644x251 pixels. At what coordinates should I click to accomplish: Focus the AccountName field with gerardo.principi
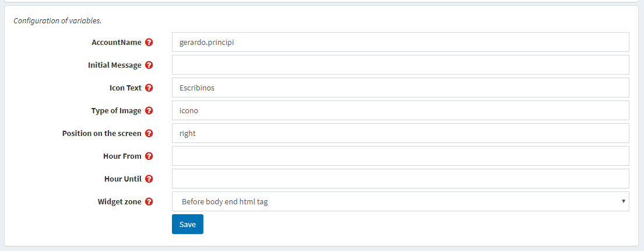(400, 43)
